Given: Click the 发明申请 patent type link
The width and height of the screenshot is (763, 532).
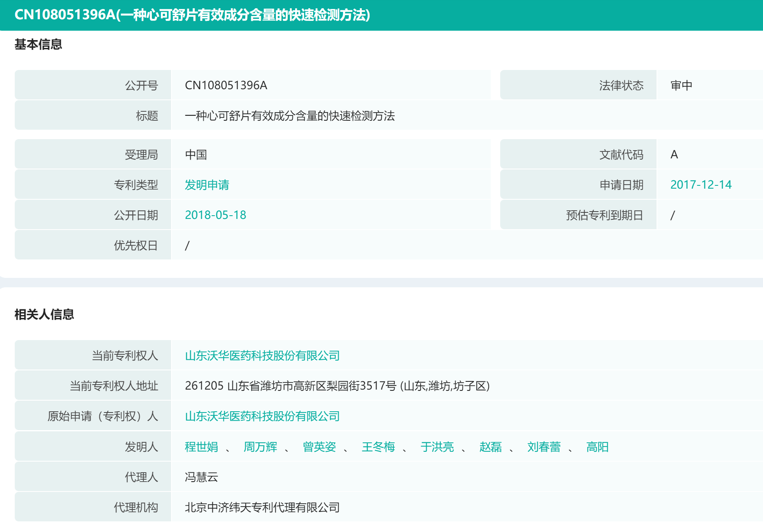Looking at the screenshot, I should [x=207, y=185].
